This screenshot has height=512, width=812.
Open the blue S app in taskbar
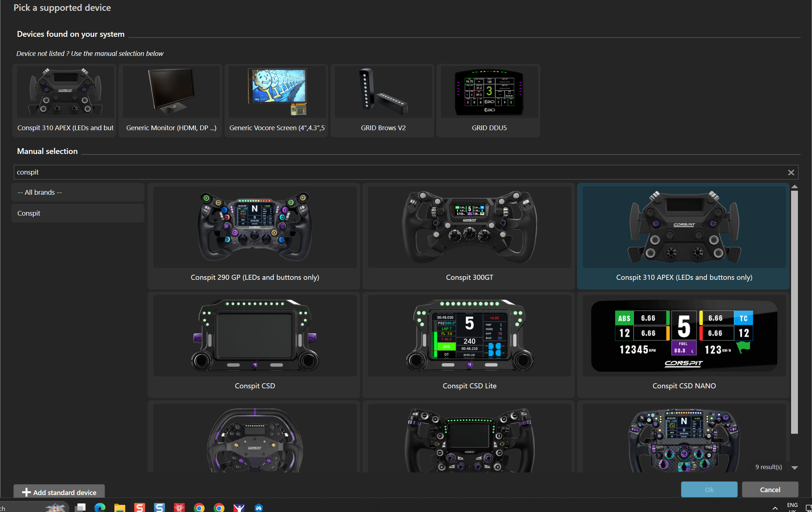(x=159, y=507)
